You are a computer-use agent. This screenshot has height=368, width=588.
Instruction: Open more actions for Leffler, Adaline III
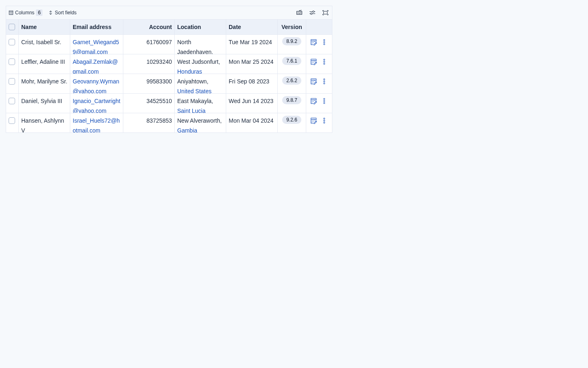point(324,62)
